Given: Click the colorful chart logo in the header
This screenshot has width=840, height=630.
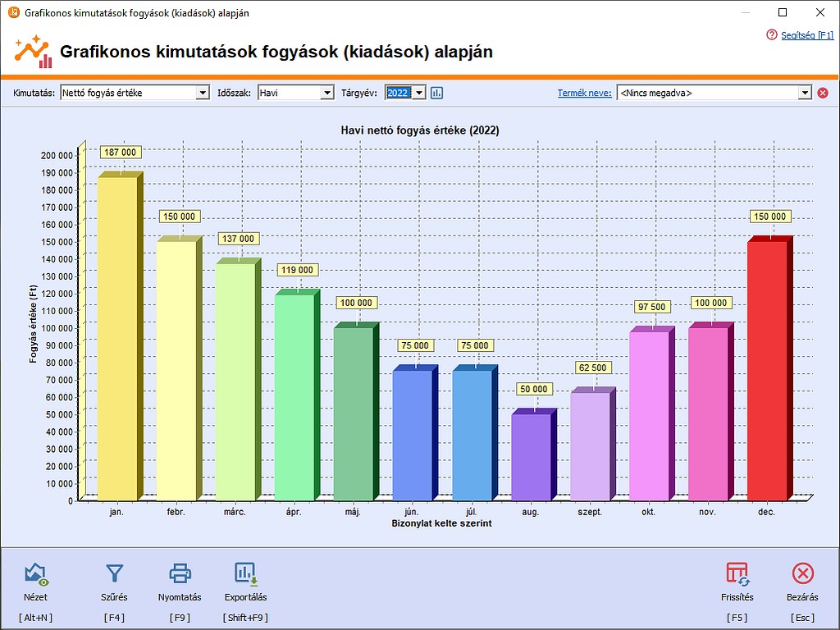Looking at the screenshot, I should click(32, 49).
